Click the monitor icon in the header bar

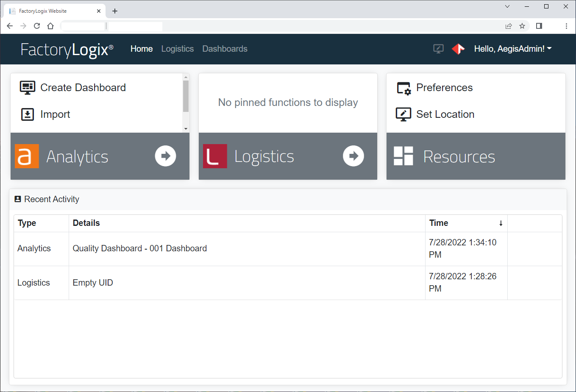(x=438, y=49)
